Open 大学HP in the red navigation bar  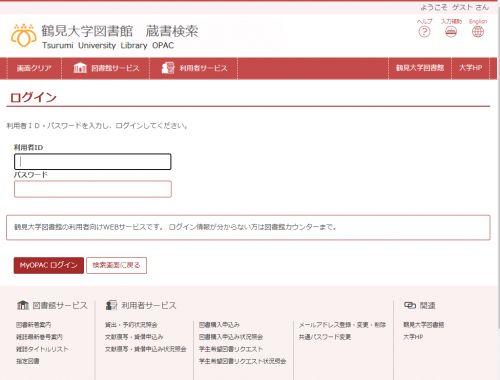tap(470, 68)
